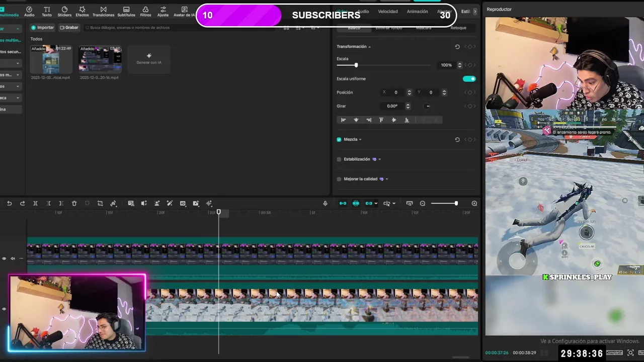The width and height of the screenshot is (644, 362).
Task: Select the crop tool in timeline toolbar
Action: (100, 203)
